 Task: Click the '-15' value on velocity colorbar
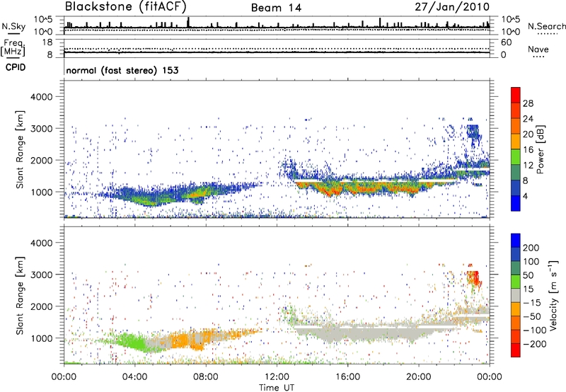click(531, 302)
